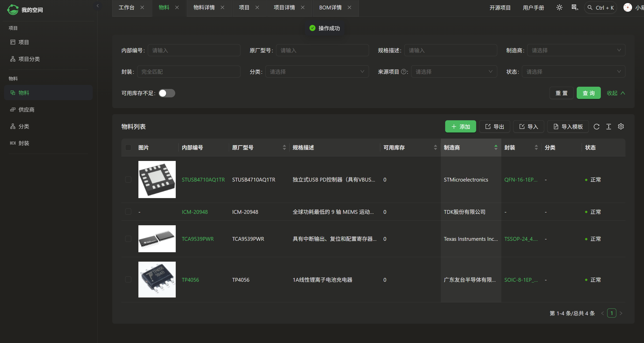Toggle light/dark theme with the sun icon

(559, 8)
